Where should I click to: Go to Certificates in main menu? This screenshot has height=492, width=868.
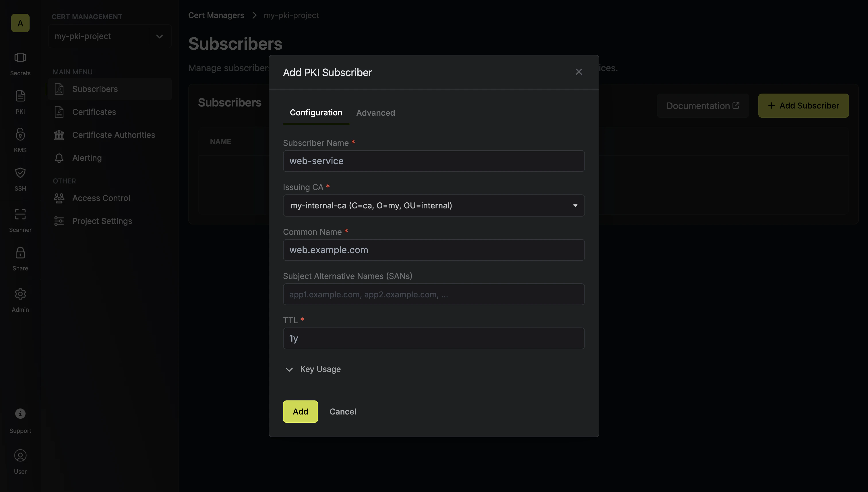point(110,112)
